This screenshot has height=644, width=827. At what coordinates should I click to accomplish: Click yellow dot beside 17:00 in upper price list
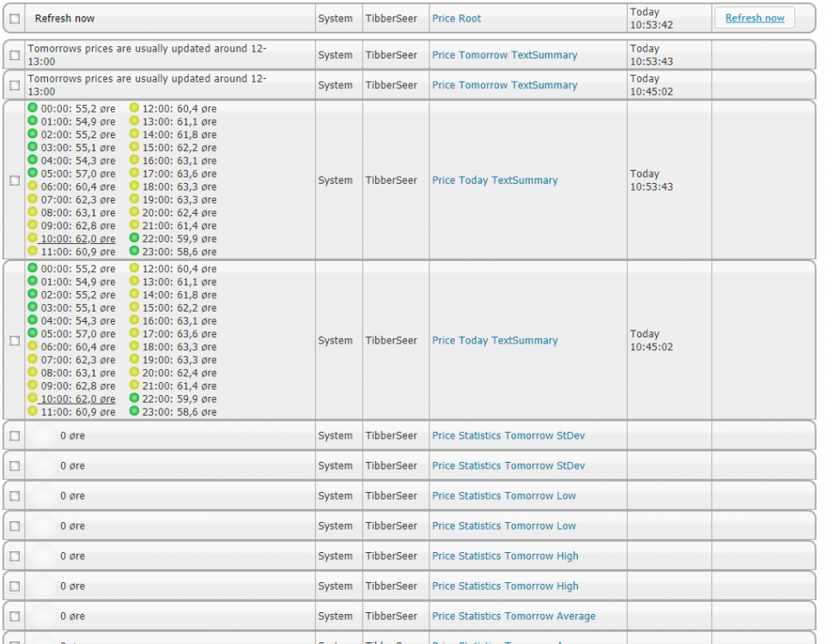(x=134, y=173)
